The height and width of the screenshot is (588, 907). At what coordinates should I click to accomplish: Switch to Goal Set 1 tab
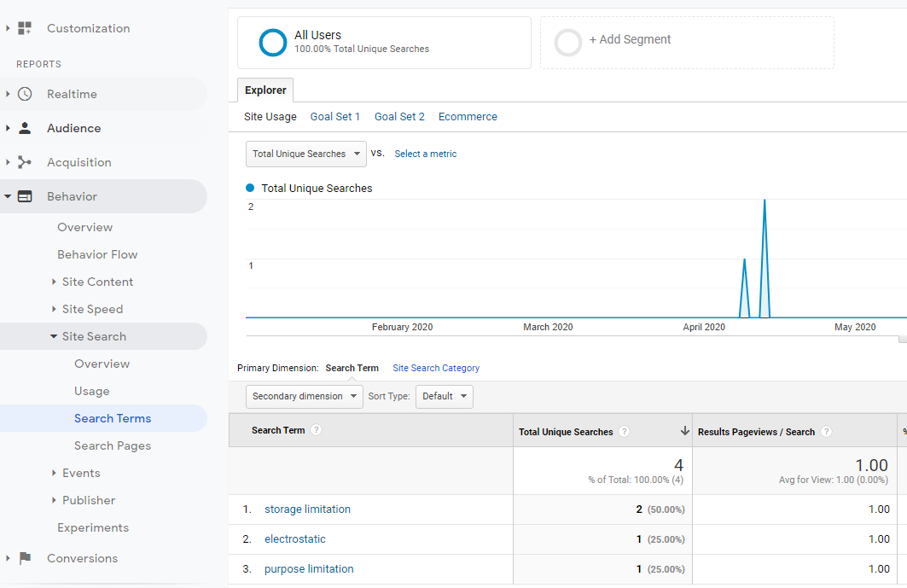pyautogui.click(x=334, y=117)
